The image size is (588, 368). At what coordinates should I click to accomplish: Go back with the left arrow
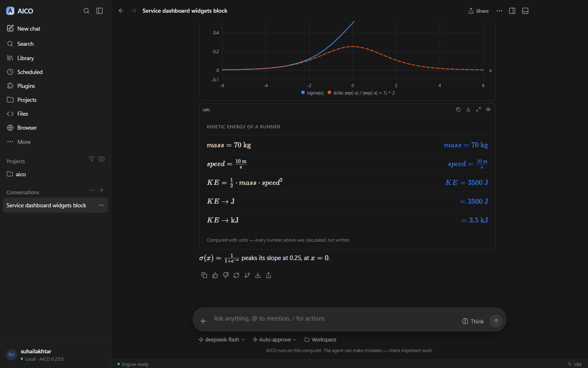pyautogui.click(x=121, y=11)
